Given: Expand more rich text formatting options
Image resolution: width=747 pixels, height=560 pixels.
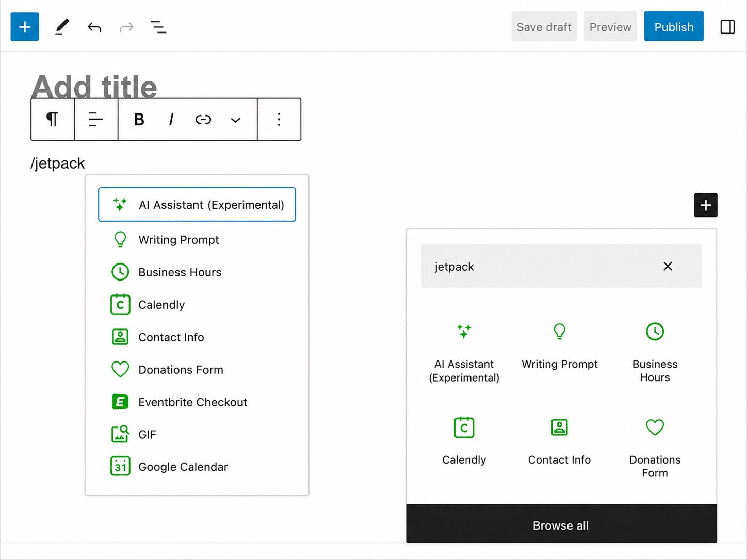Looking at the screenshot, I should [235, 120].
